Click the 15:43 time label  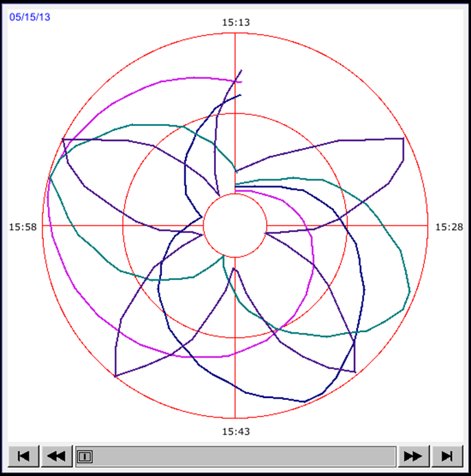(x=236, y=431)
